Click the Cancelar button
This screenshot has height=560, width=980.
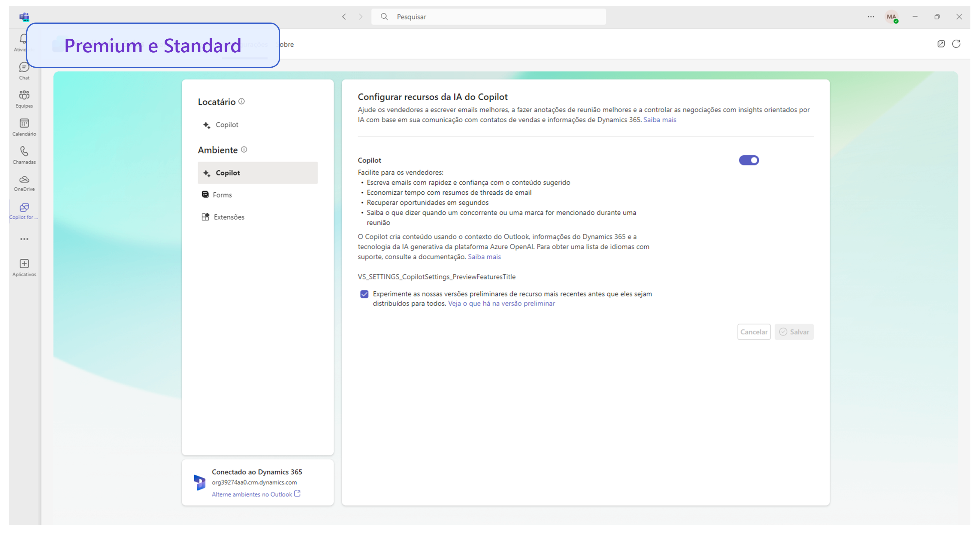pos(754,332)
